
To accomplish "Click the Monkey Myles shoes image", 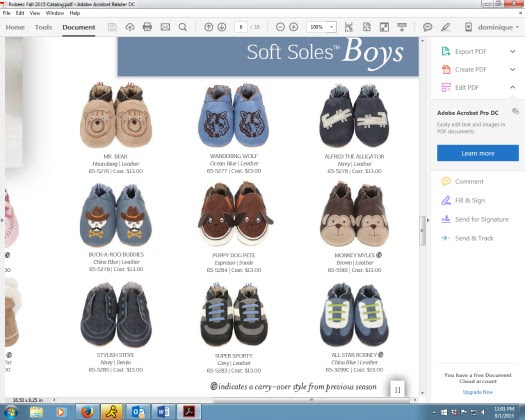I will [354, 214].
